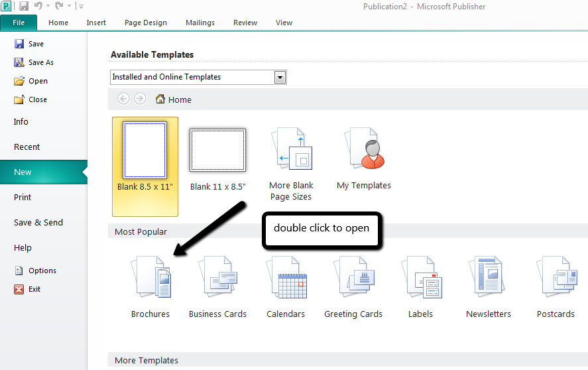This screenshot has height=370, width=588.
Task: Click Options in the backstage menu
Action: [35, 271]
